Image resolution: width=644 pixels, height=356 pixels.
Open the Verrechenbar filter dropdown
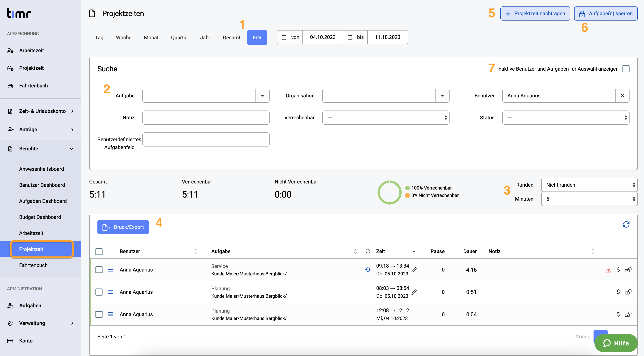pos(386,118)
